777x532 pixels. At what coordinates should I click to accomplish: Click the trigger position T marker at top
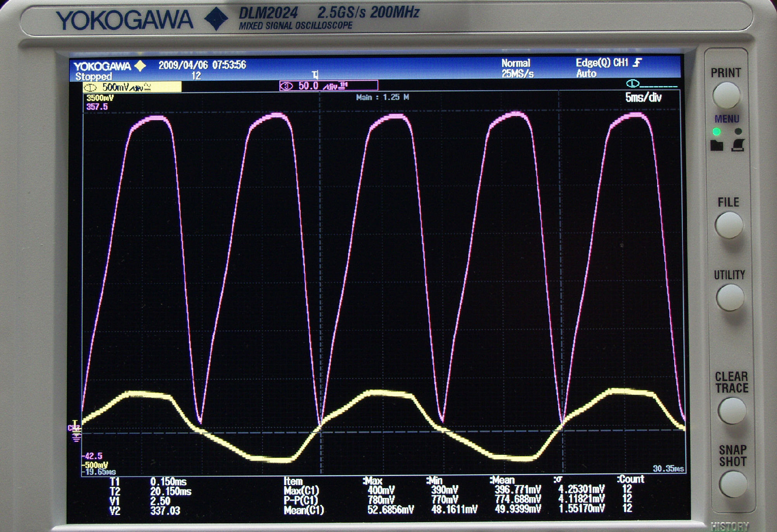[x=315, y=75]
